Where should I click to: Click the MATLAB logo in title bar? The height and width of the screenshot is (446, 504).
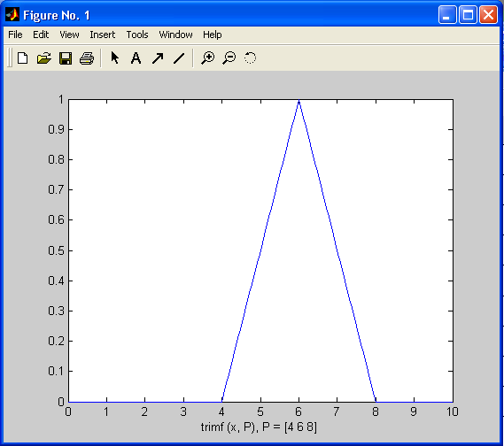[x=12, y=15]
